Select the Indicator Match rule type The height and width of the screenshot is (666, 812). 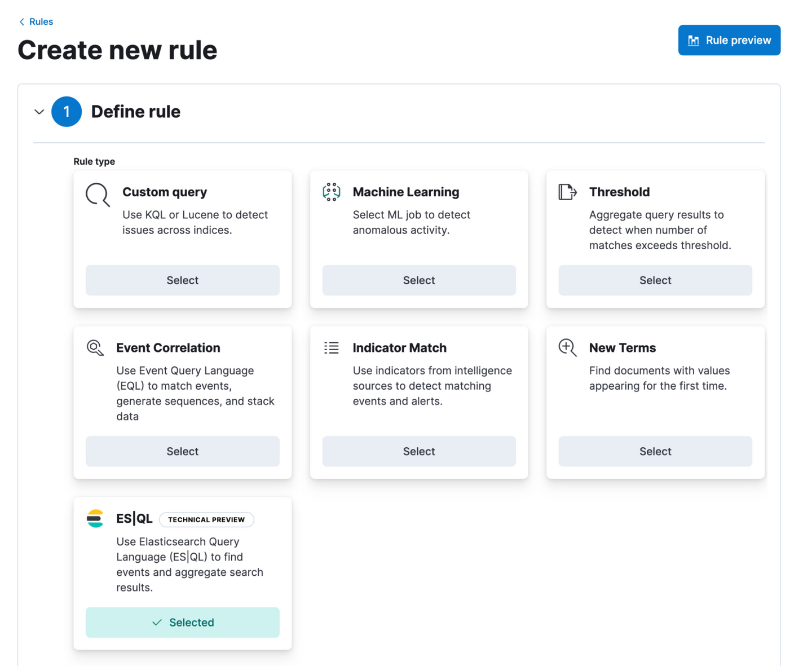pyautogui.click(x=418, y=451)
